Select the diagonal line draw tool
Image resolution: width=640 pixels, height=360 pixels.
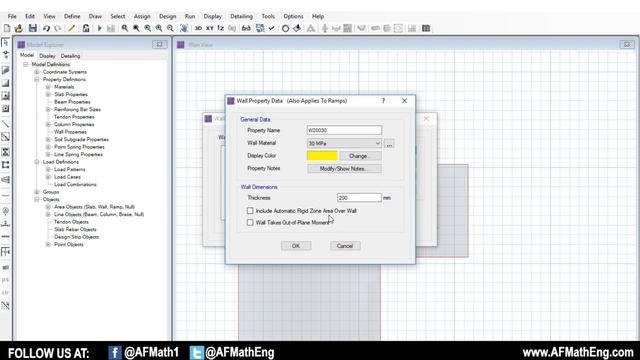coord(5,124)
